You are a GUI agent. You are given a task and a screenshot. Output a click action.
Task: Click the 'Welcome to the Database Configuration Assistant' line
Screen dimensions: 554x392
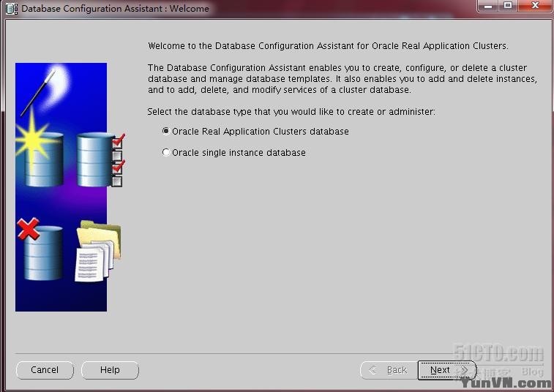pos(328,46)
